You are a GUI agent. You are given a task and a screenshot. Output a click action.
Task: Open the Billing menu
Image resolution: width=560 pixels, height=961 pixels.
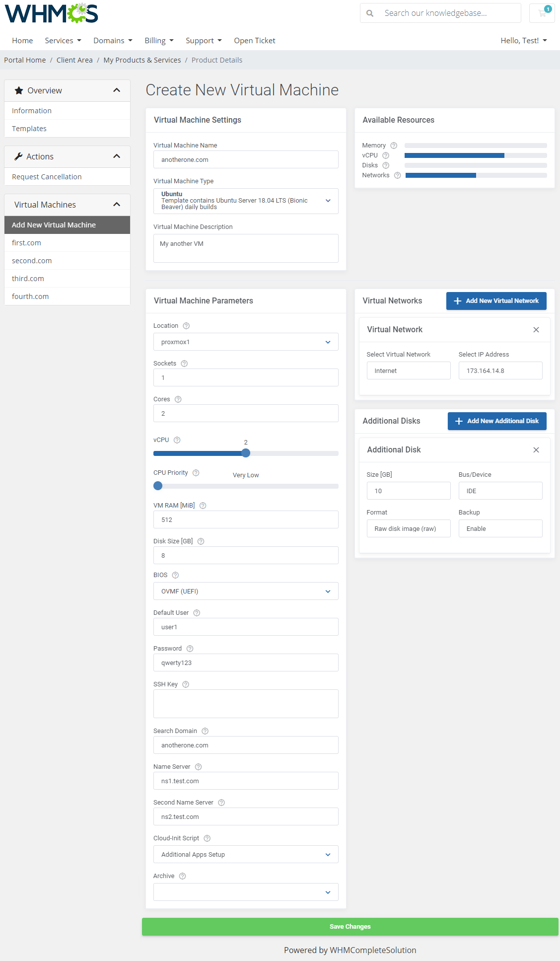(x=159, y=41)
